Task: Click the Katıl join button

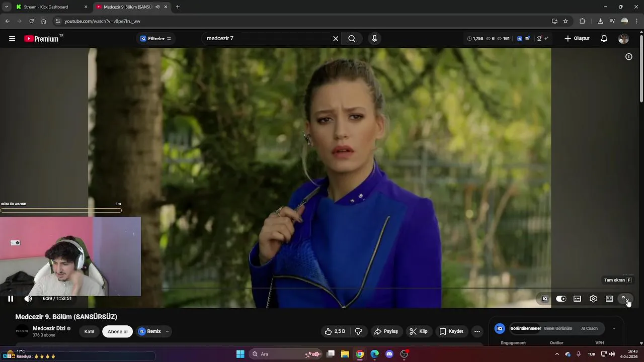Action: [89, 331]
